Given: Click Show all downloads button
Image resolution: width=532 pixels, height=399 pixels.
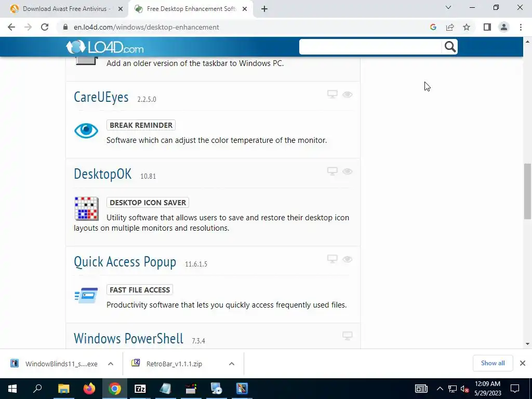Looking at the screenshot, I should click(x=493, y=363).
